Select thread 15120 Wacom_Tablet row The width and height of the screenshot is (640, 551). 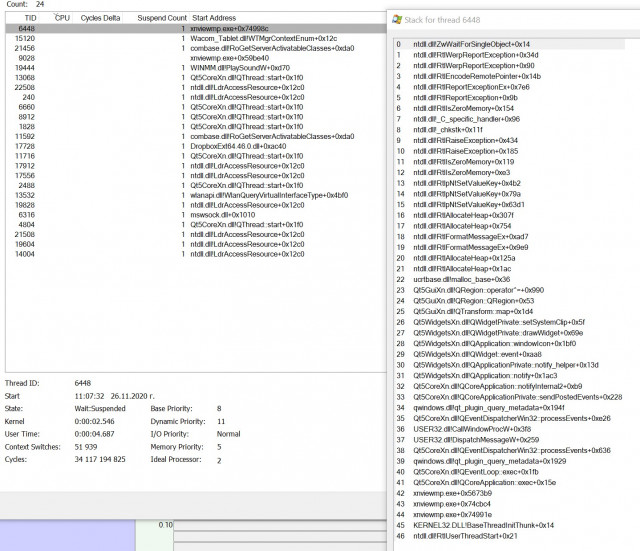coord(196,38)
